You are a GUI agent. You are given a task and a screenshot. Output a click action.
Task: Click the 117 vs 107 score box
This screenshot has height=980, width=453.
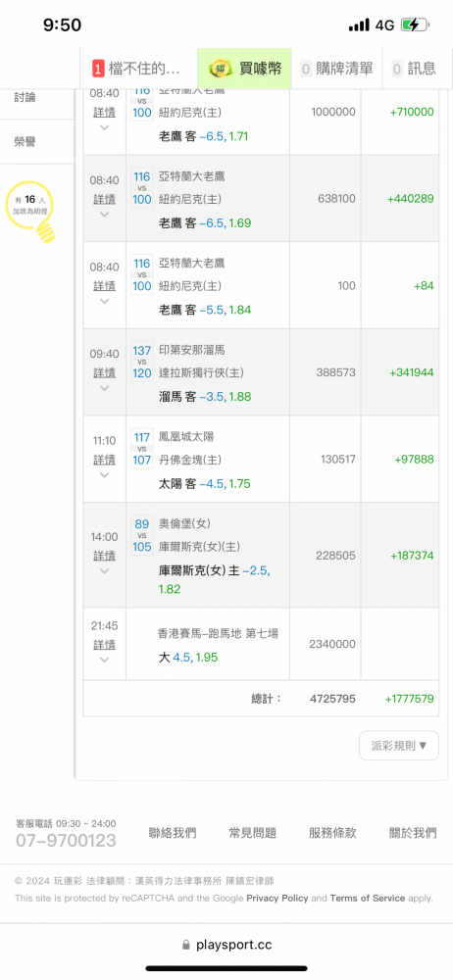(142, 449)
